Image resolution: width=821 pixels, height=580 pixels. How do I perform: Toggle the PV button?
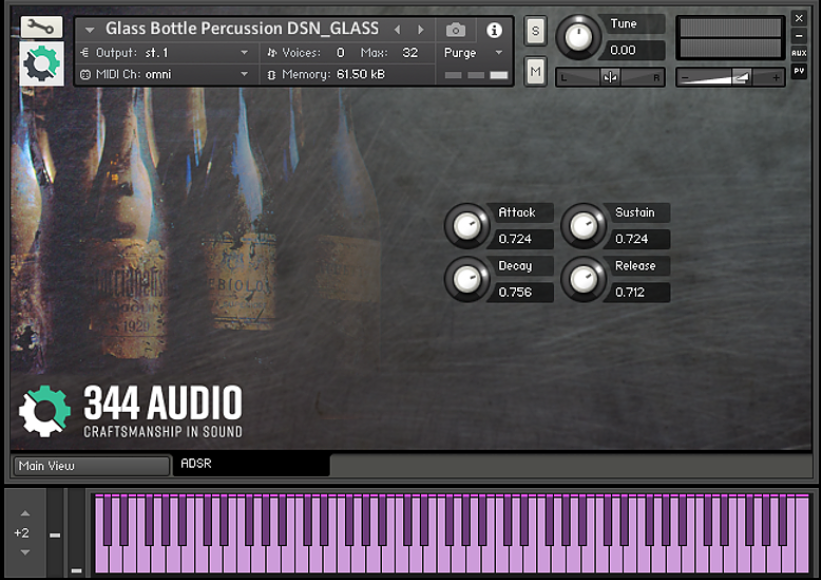(x=798, y=71)
